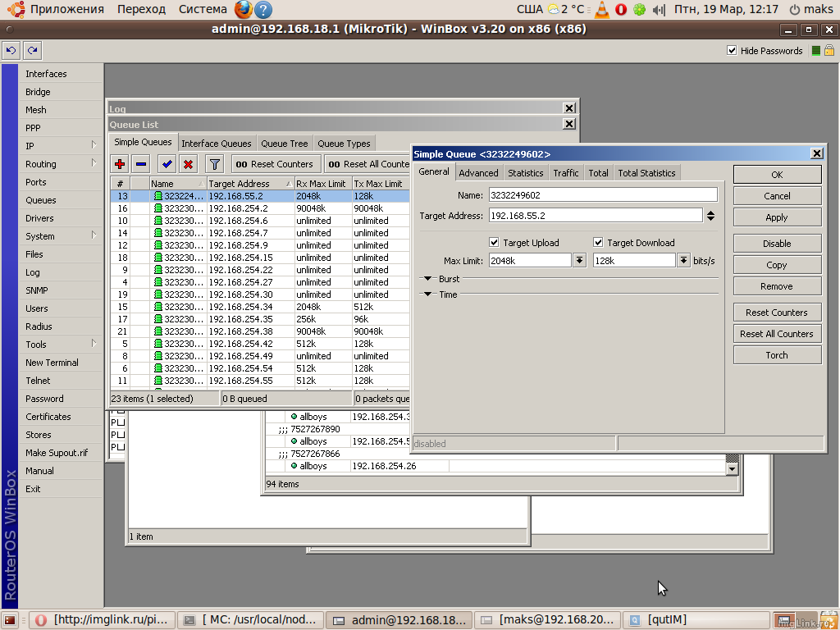Open the Total Statistics tab
Viewport: 840px width, 630px height.
coord(646,173)
